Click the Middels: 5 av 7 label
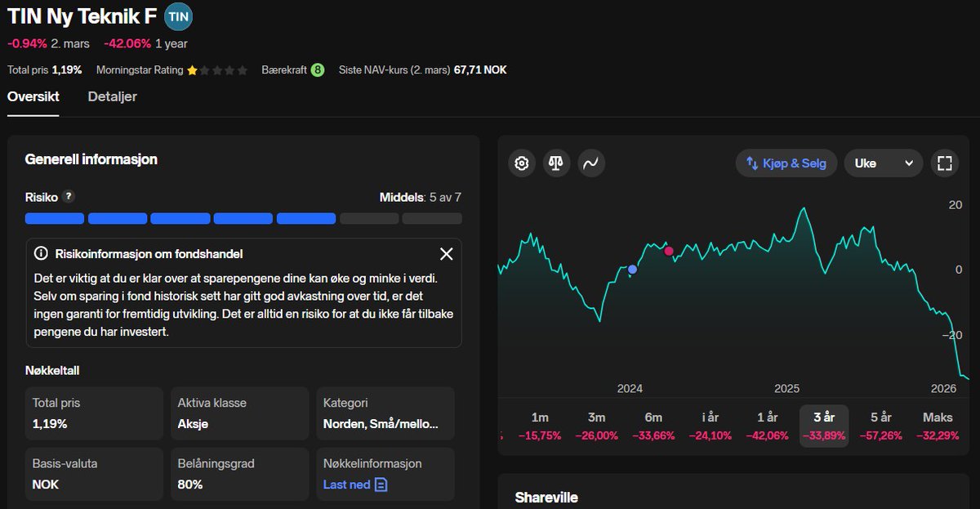Viewport: 980px width, 509px height. pos(421,197)
